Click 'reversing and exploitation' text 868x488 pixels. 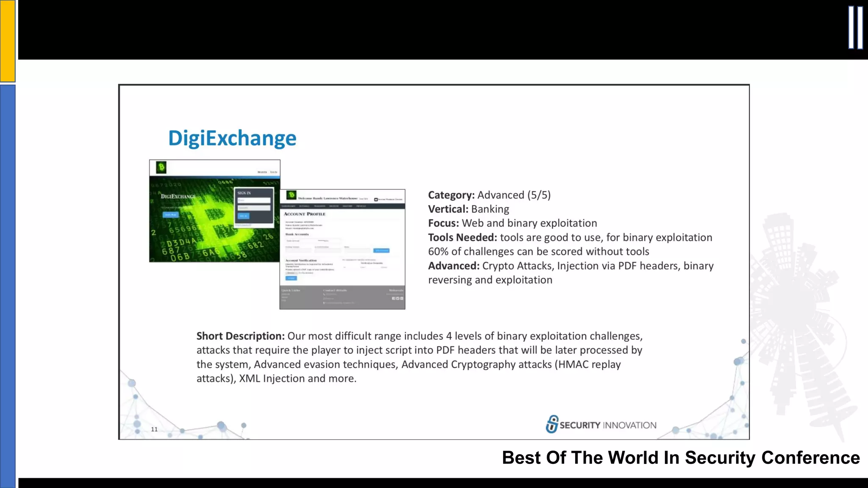pyautogui.click(x=490, y=280)
